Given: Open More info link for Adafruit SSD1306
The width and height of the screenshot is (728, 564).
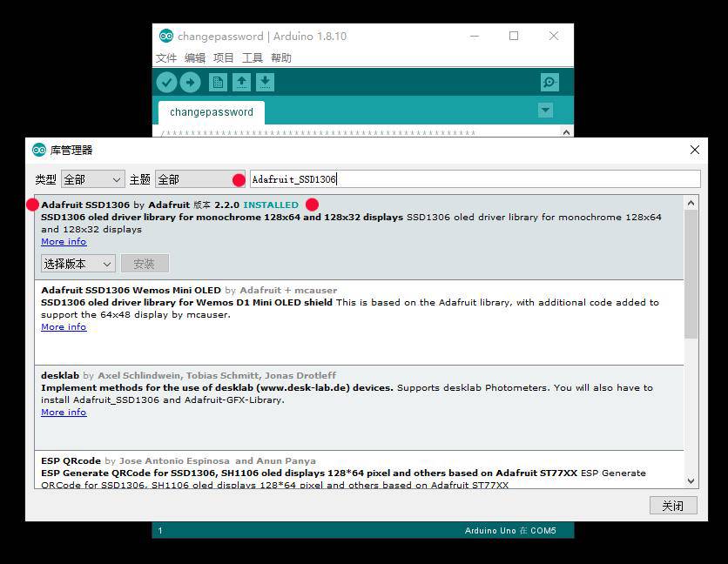Looking at the screenshot, I should [x=64, y=242].
